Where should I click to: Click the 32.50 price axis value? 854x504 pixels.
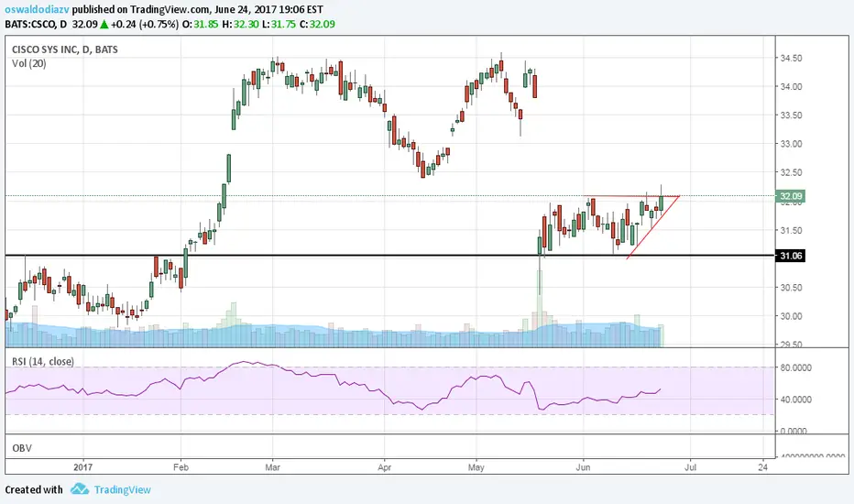(x=791, y=172)
